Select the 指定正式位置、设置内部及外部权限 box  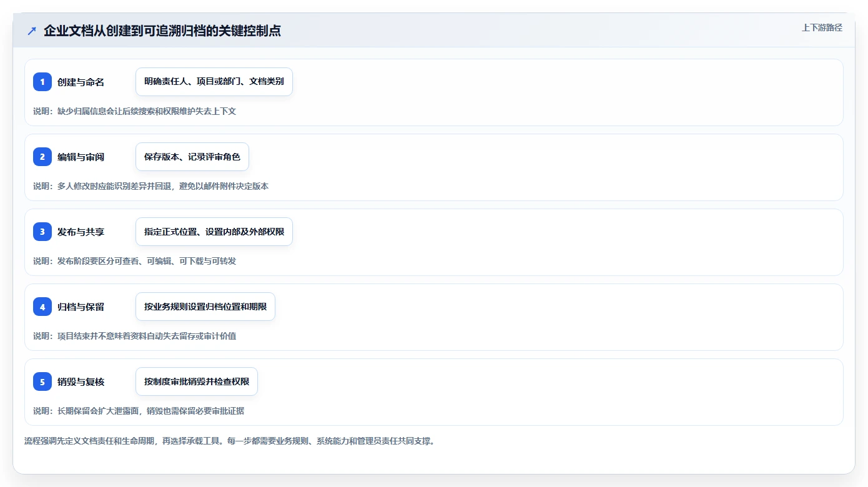pos(214,232)
